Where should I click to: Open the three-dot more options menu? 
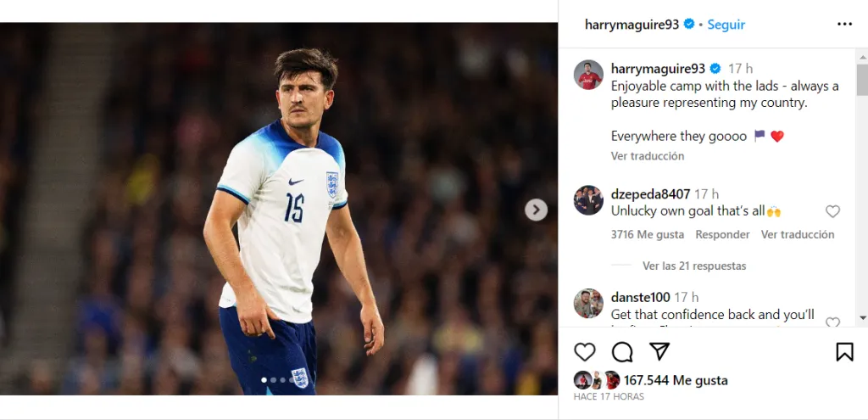[844, 24]
